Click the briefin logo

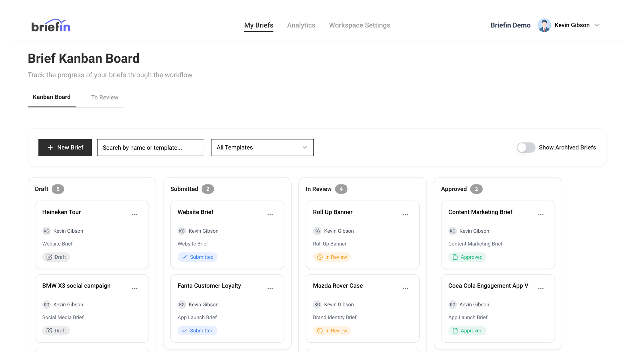pos(51,25)
